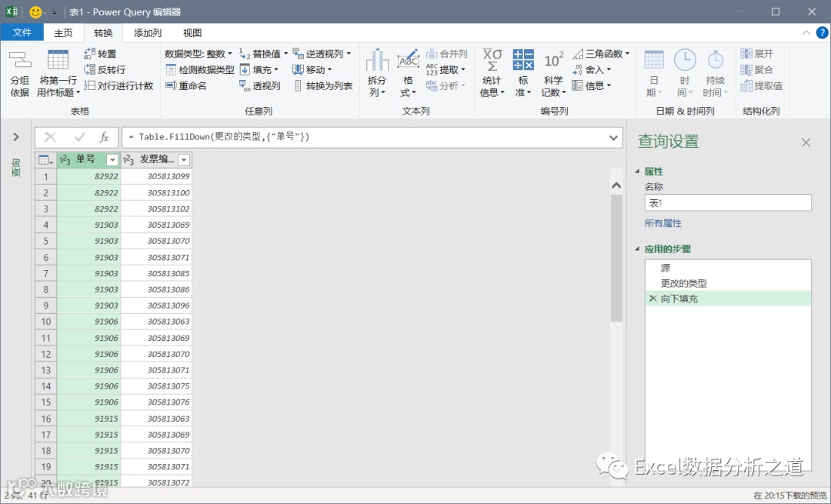
Task: Click the formula bar fx icon
Action: (105, 137)
